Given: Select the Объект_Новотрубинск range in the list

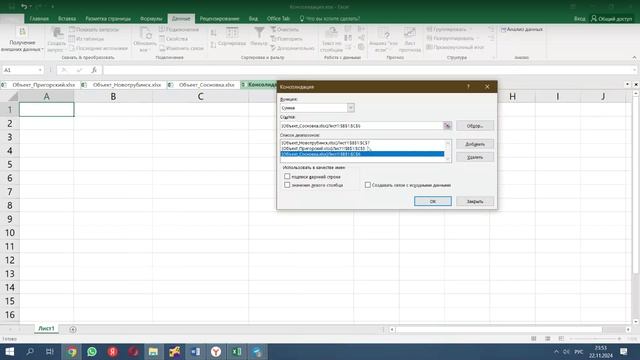Looking at the screenshot, I should click(x=362, y=143).
